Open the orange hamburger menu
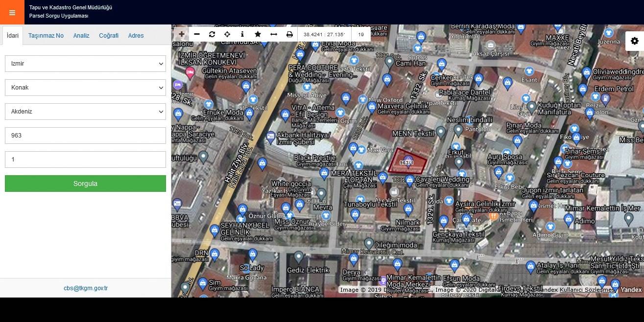 [x=12, y=12]
